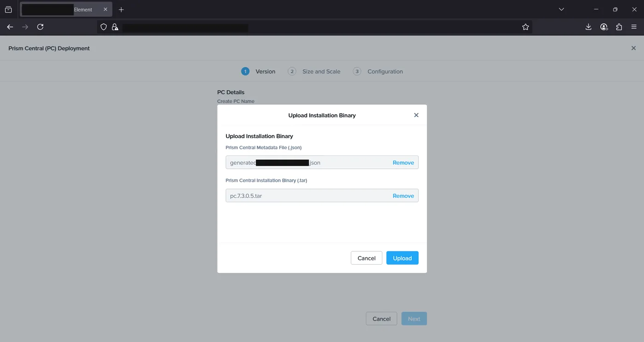Click the Prism Central (PC) Deployment title
The width and height of the screenshot is (644, 342).
coord(49,48)
